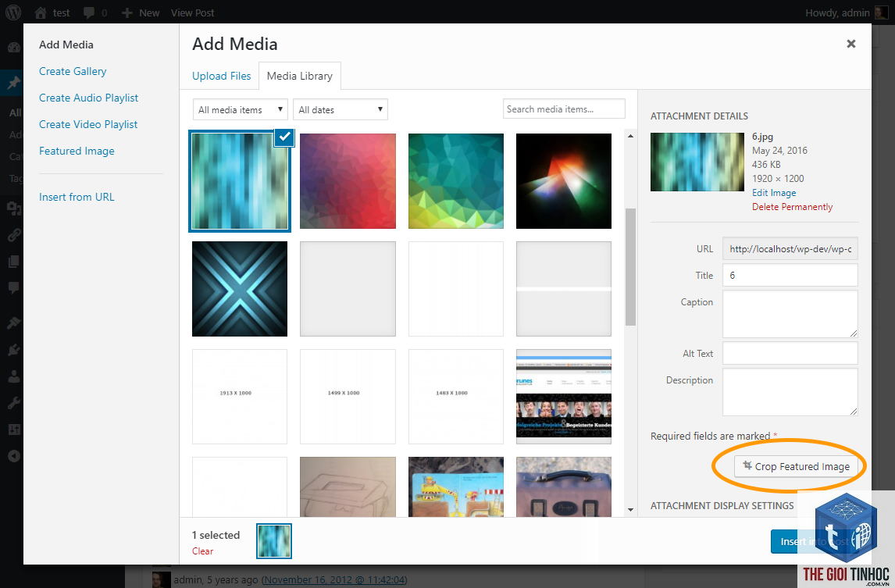Select the green teal polygon thumbnail
The height and width of the screenshot is (588, 895).
click(456, 181)
